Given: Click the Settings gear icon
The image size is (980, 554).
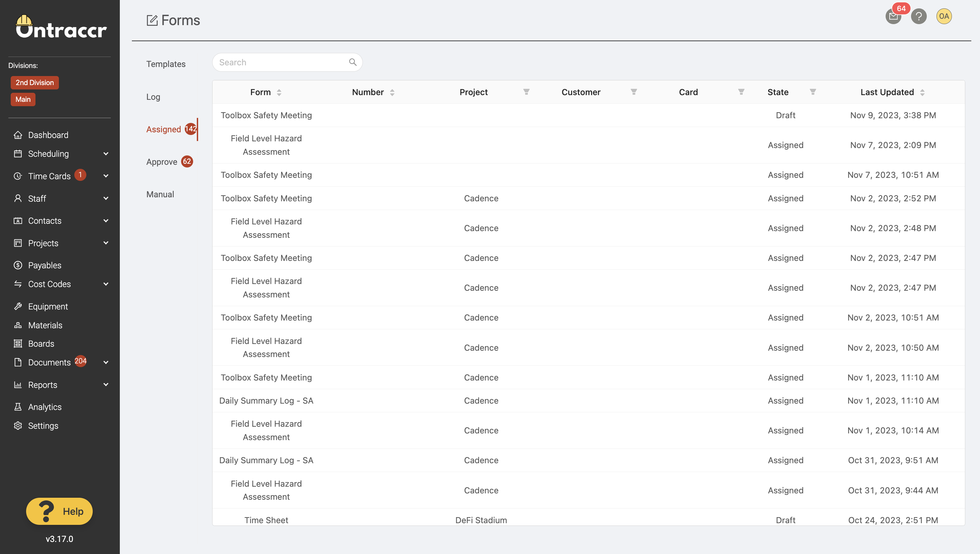Looking at the screenshot, I should 18,425.
